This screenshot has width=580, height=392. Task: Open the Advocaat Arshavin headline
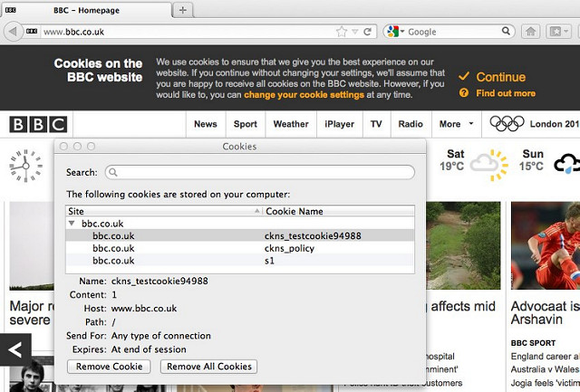(546, 313)
